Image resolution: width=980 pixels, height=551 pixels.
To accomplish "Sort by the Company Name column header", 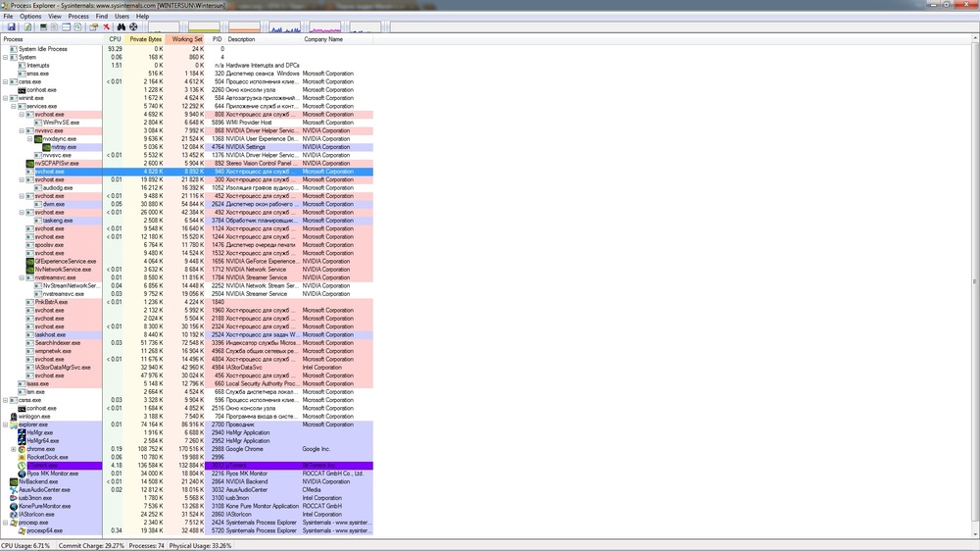I will 337,39.
